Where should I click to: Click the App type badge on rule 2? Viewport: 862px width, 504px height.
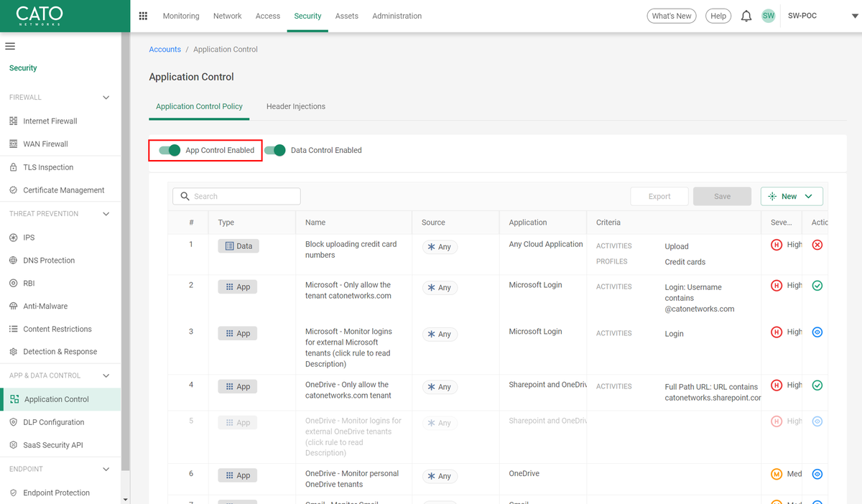tap(238, 286)
